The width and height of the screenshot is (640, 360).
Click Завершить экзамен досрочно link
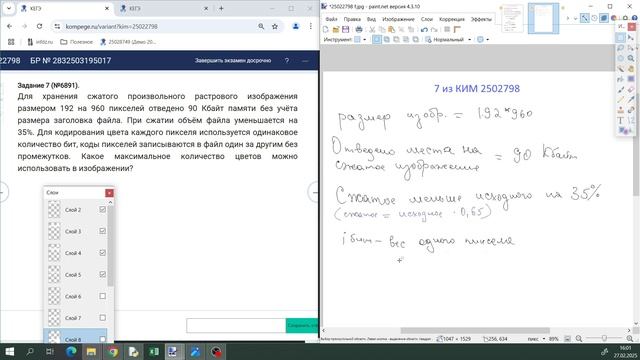click(233, 60)
